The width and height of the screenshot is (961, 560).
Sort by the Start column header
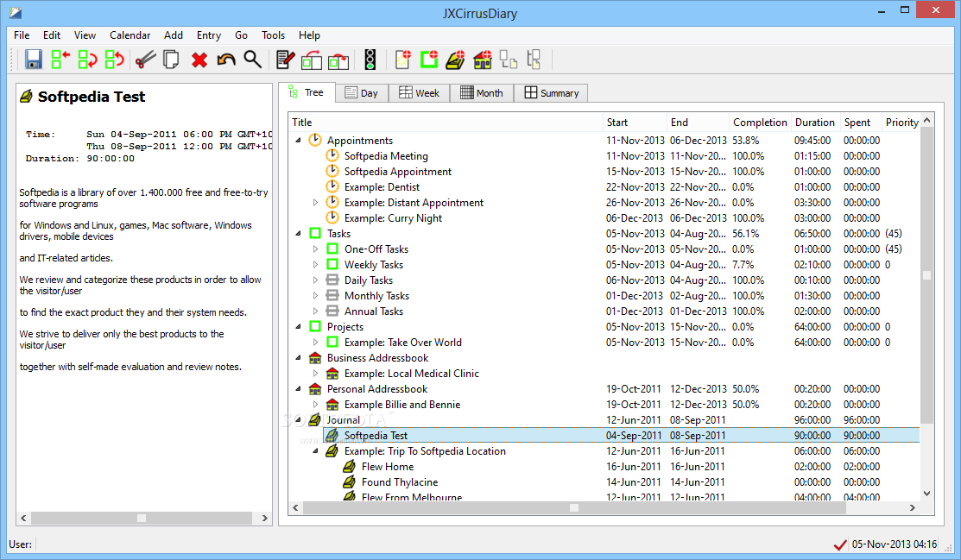pos(635,122)
